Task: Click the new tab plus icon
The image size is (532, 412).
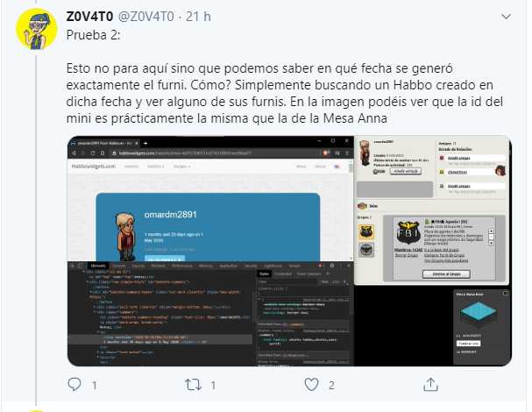Action: point(145,143)
